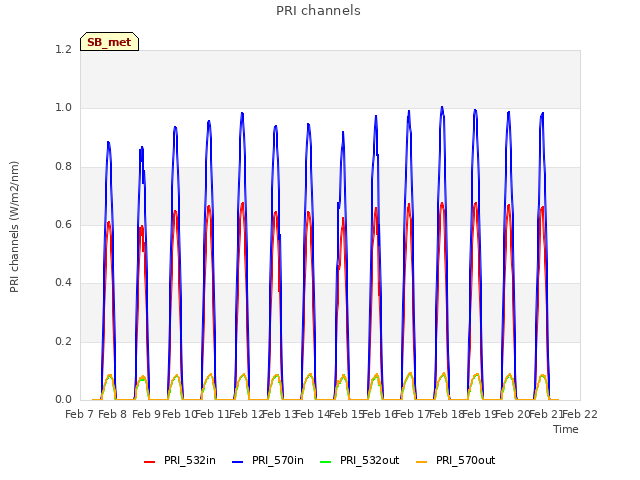Click the Feb 13 x-axis date label
The image size is (640, 480).
pos(280,414)
